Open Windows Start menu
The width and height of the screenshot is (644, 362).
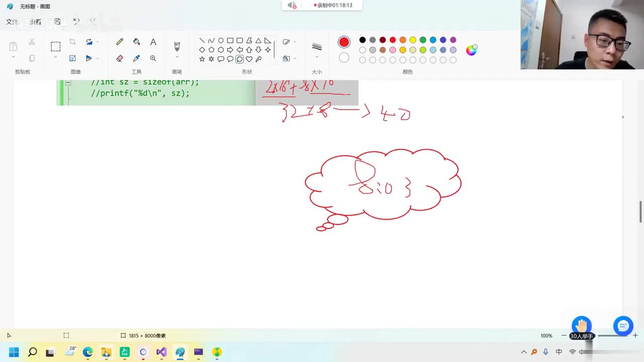click(14, 352)
